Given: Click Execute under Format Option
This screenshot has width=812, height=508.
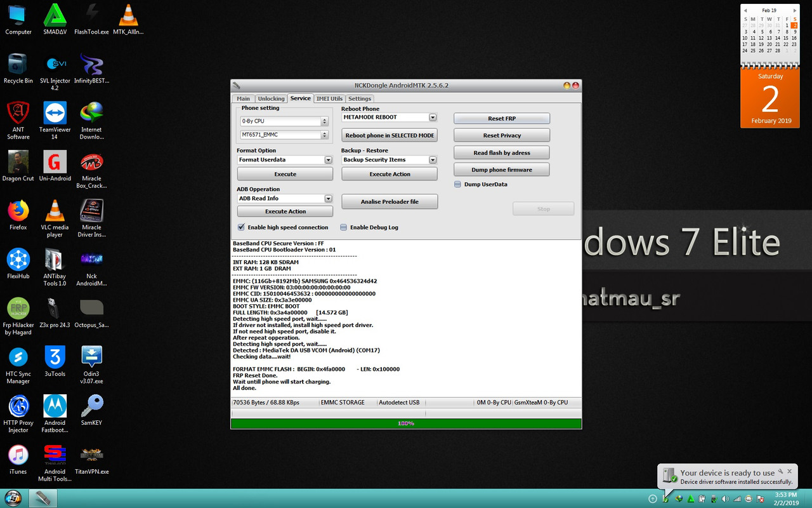Looking at the screenshot, I should (285, 174).
